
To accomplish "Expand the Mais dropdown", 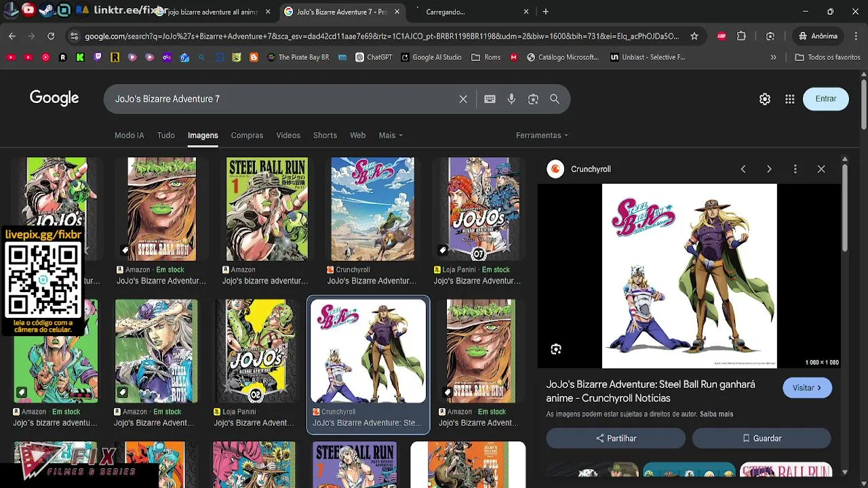I will [391, 136].
